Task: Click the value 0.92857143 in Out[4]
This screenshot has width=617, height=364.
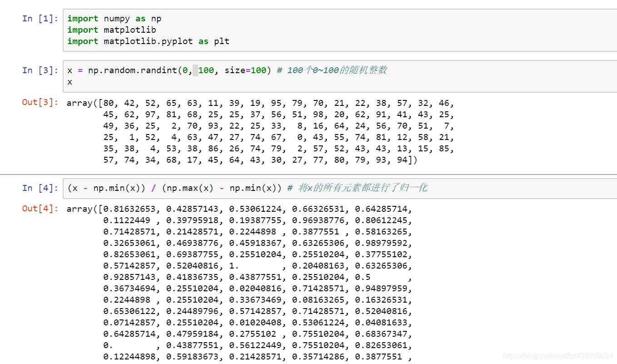Action: tap(130, 277)
